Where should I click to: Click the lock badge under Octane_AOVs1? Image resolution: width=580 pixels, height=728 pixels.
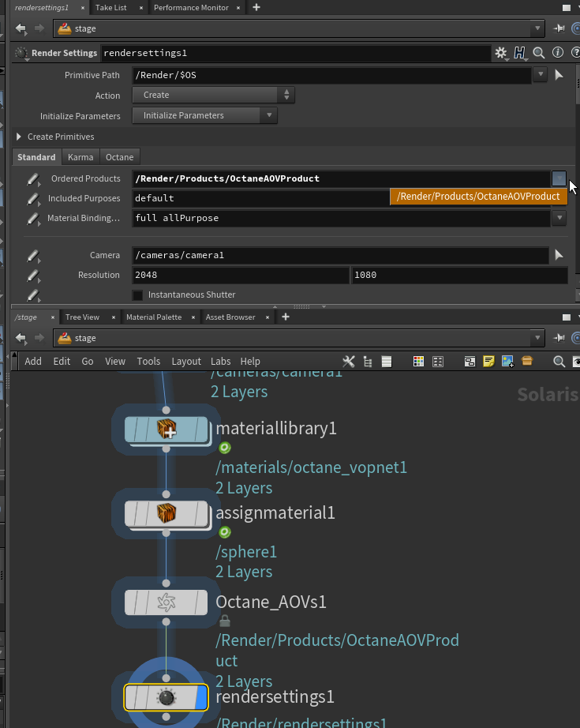click(x=225, y=621)
